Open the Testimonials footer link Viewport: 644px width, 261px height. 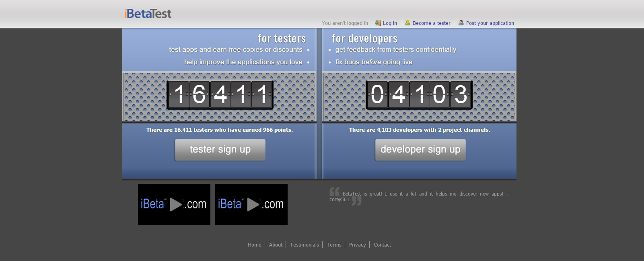click(x=304, y=245)
